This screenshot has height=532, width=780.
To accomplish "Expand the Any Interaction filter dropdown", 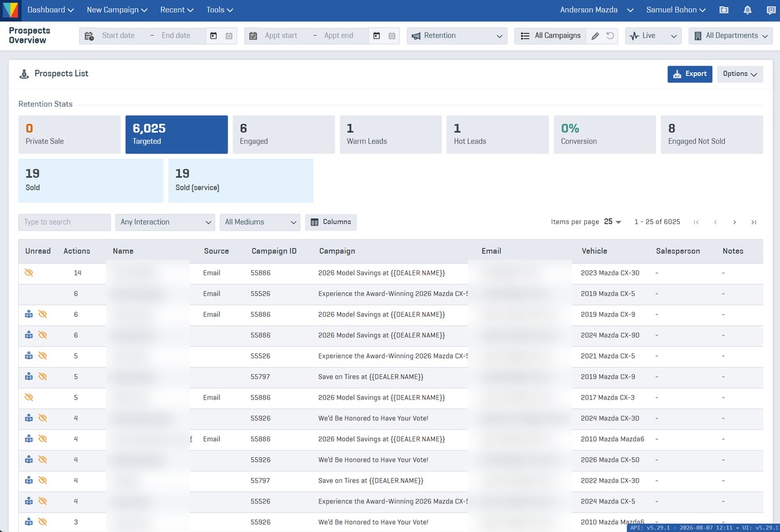I will (165, 222).
